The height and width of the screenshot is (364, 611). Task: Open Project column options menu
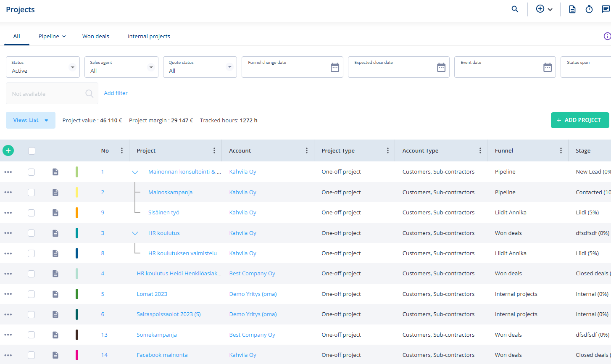pos(214,150)
